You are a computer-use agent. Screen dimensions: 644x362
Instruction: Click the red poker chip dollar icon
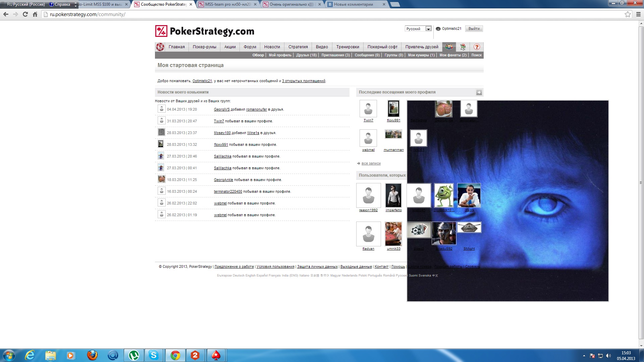[160, 47]
